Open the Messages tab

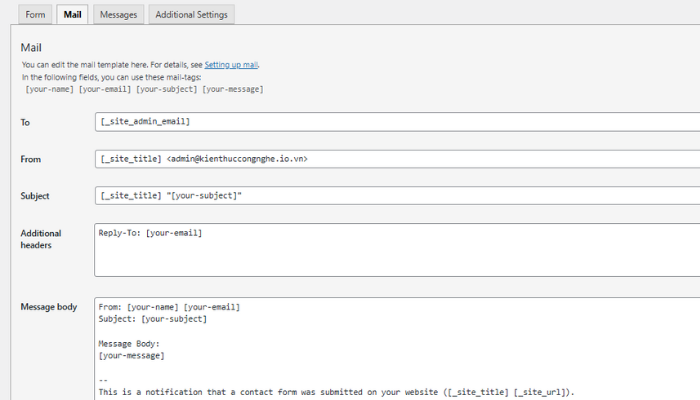point(119,15)
